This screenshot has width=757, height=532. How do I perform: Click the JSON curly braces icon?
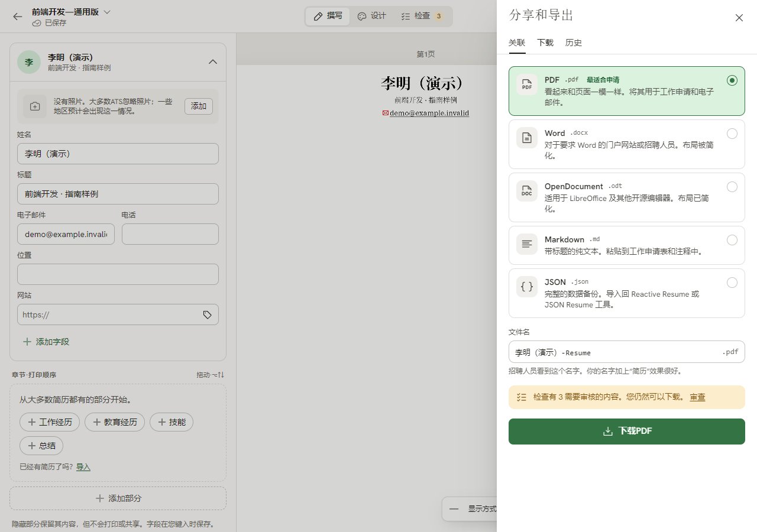(527, 287)
